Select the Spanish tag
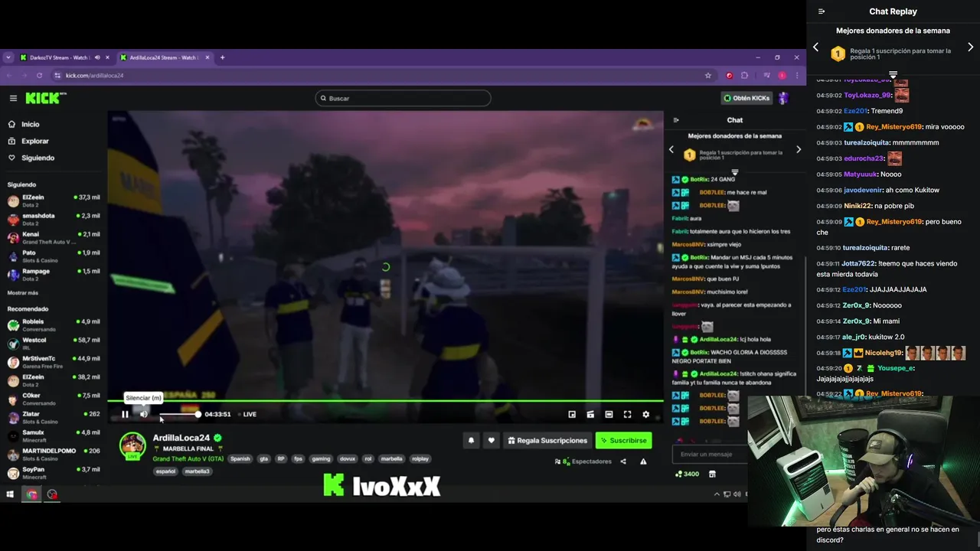The height and width of the screenshot is (551, 980). pos(240,458)
